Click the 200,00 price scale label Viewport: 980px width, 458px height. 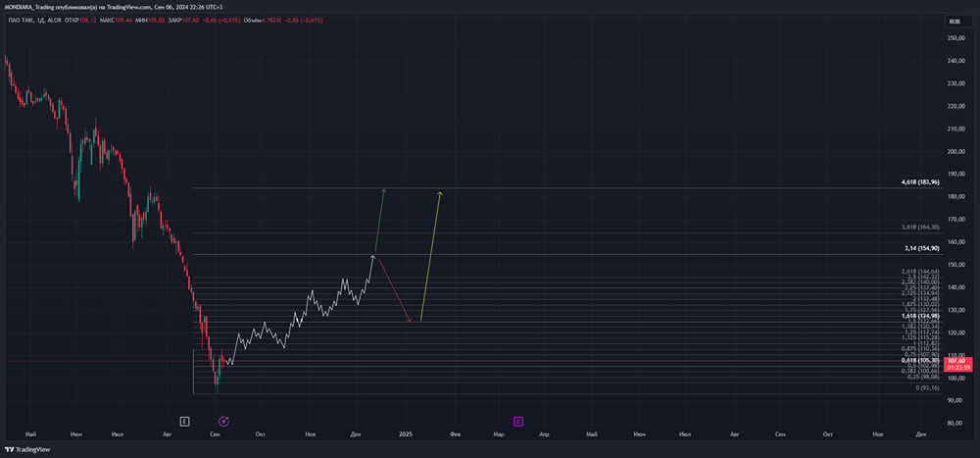[955, 151]
